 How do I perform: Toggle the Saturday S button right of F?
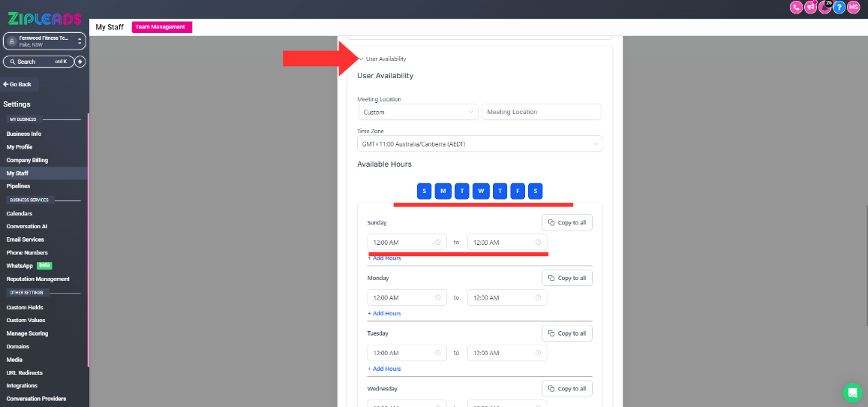pyautogui.click(x=536, y=191)
